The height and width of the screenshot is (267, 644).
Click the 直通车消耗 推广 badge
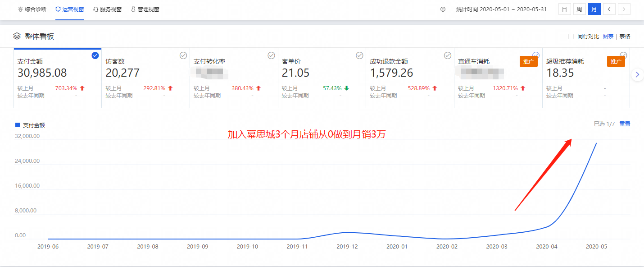pyautogui.click(x=528, y=61)
